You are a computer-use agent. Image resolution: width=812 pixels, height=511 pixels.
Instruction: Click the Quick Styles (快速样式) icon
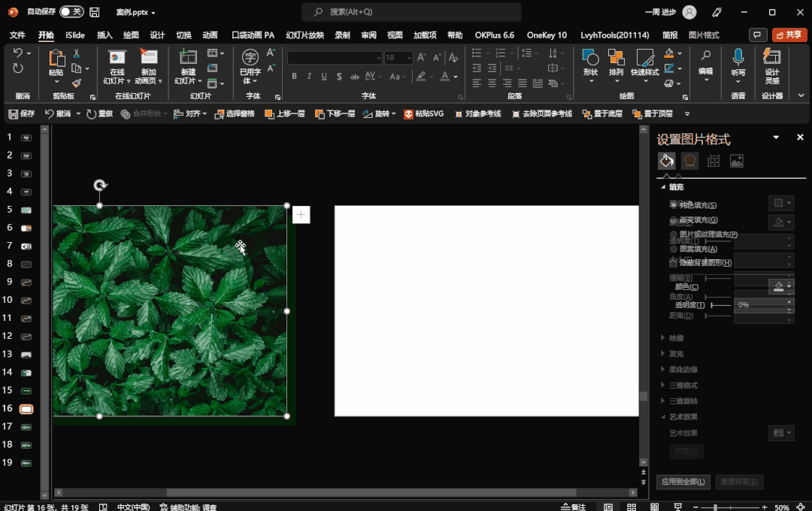click(x=645, y=57)
